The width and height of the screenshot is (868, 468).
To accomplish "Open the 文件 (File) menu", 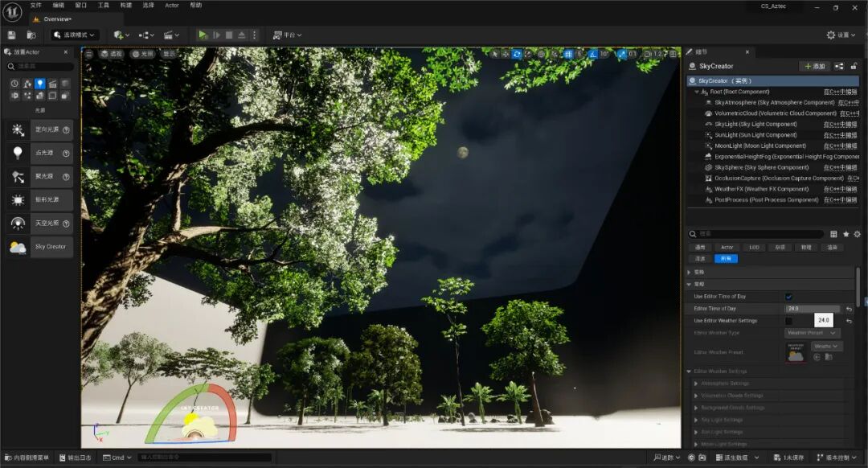I will point(36,5).
